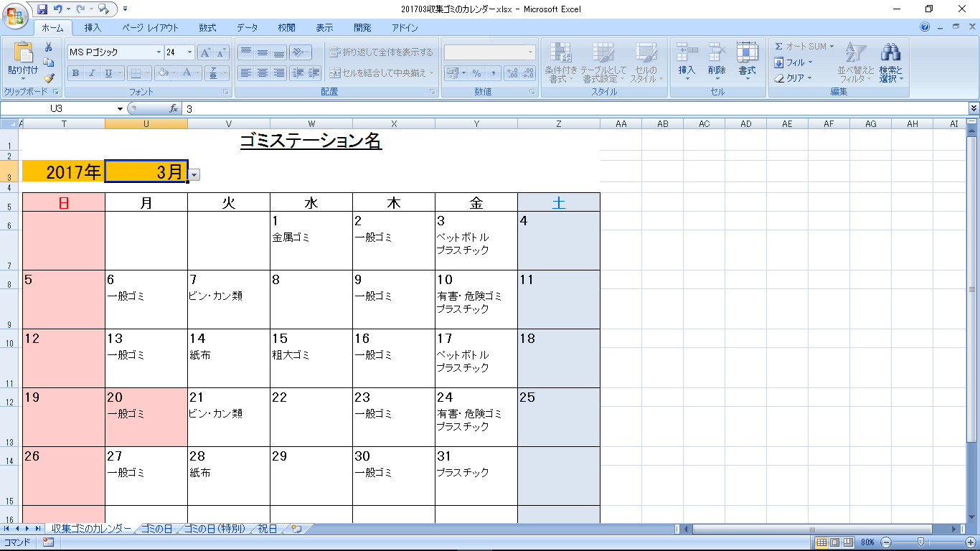The height and width of the screenshot is (551, 980).
Task: Open the number format dropdown
Action: [x=531, y=52]
